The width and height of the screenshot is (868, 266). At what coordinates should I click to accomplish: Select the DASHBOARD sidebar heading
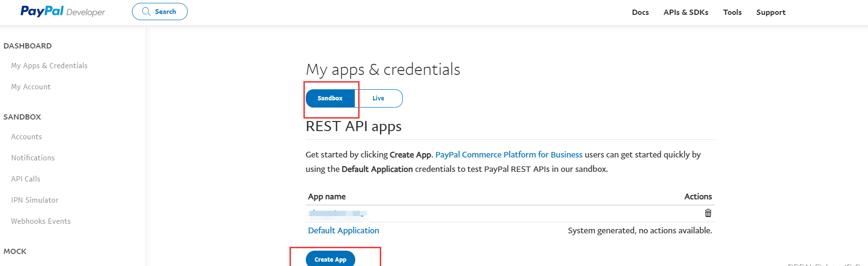[27, 46]
